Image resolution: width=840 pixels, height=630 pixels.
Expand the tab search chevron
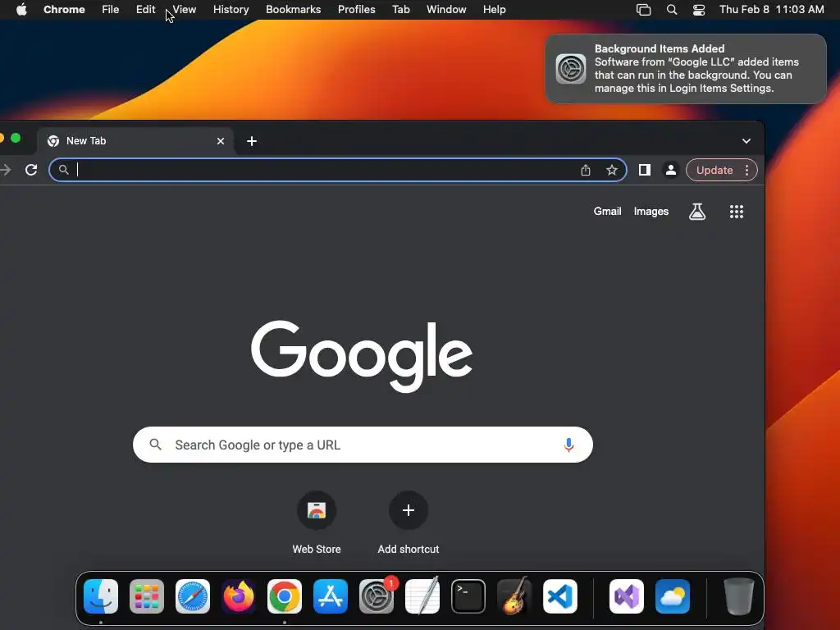coord(746,141)
